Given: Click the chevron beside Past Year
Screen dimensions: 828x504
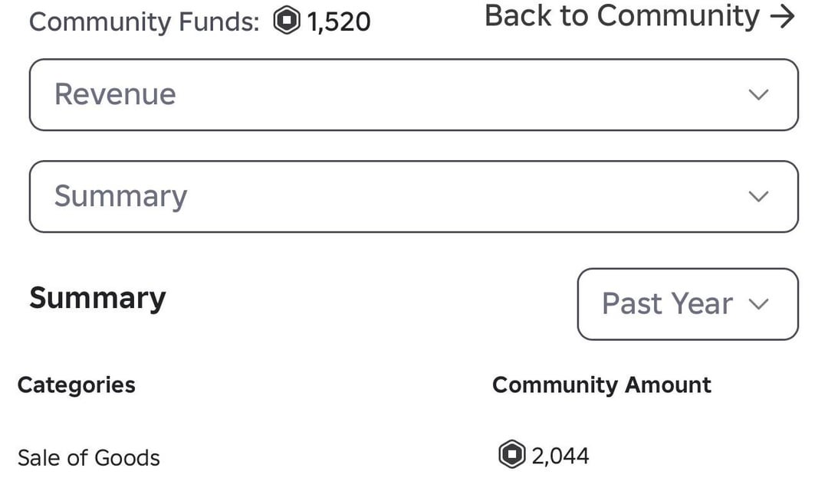Looking at the screenshot, I should (758, 304).
